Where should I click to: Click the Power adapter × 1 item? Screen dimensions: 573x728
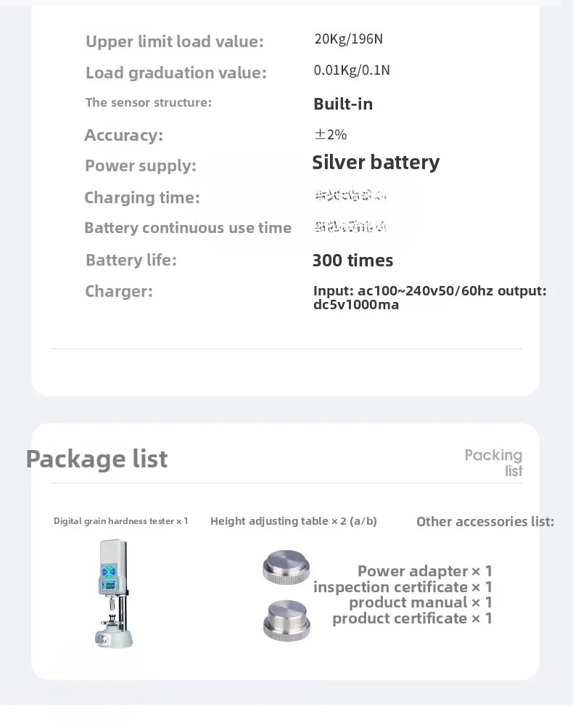click(424, 571)
